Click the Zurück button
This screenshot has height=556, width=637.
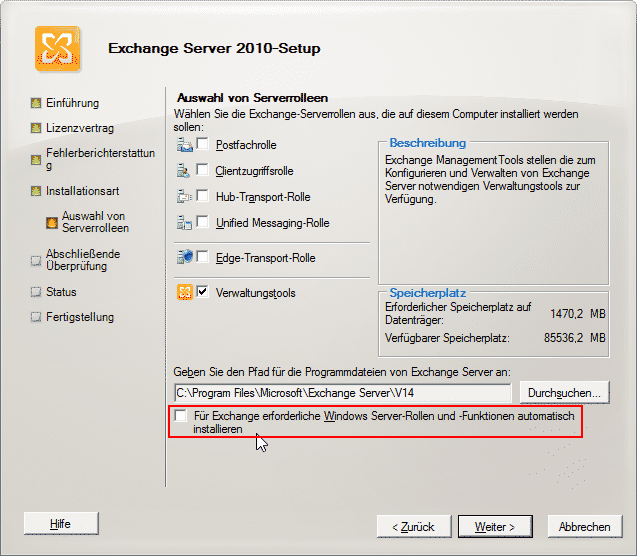pos(414,527)
